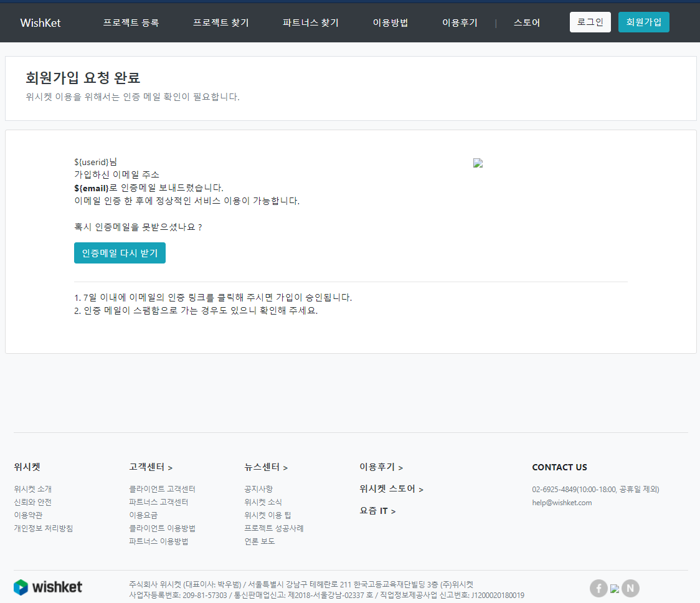Open 이용약관 footer link
This screenshot has width=700, height=603.
tap(28, 515)
